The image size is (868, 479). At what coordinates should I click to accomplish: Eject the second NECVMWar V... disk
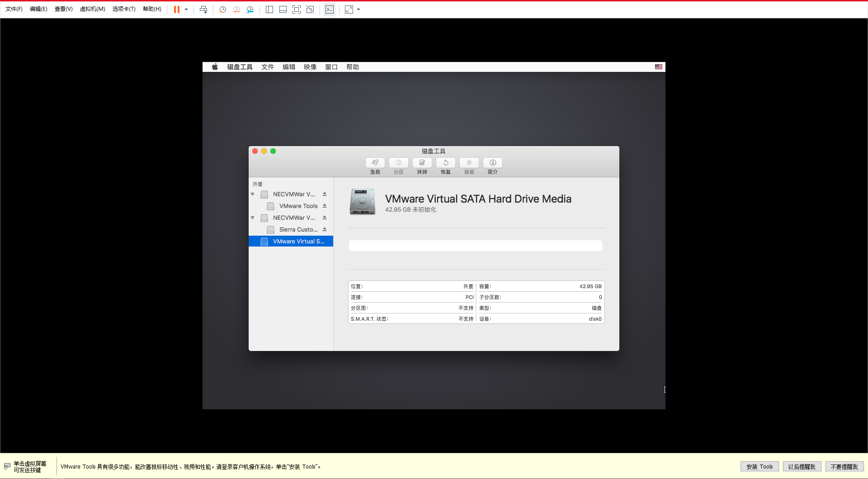325,218
